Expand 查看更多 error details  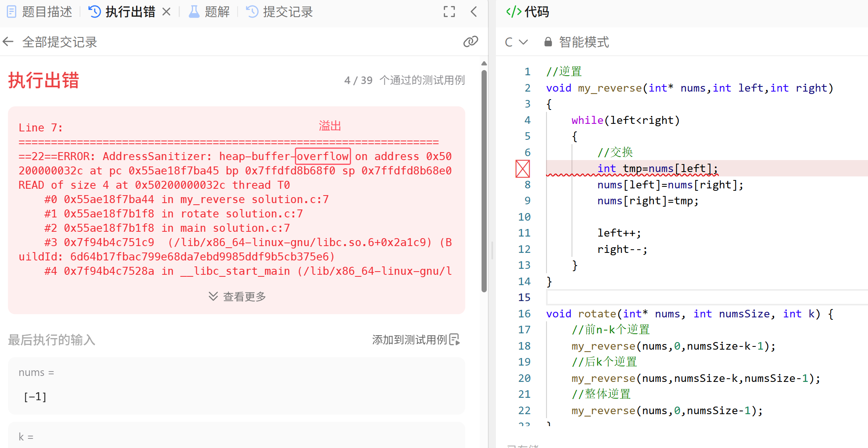pos(237,296)
